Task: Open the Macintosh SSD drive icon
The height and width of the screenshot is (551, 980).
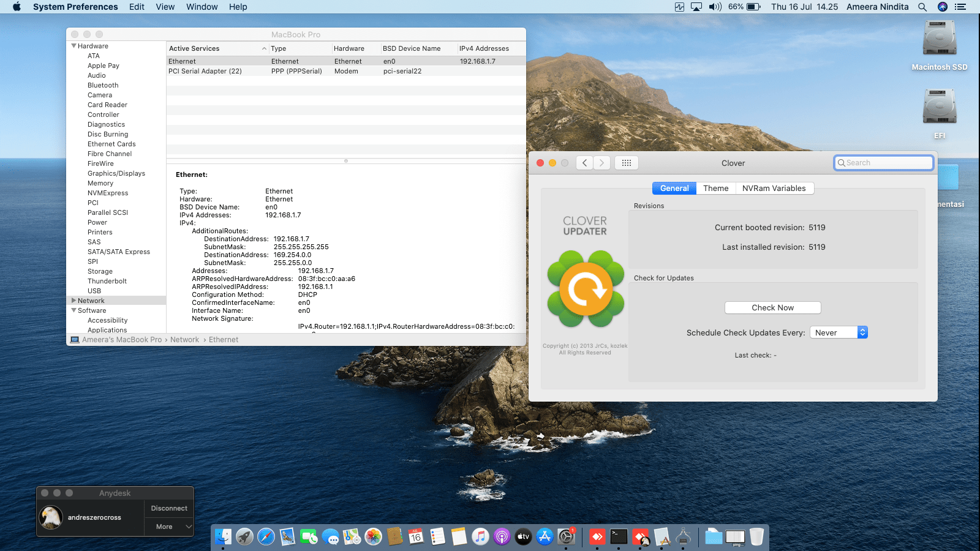Action: 939,39
